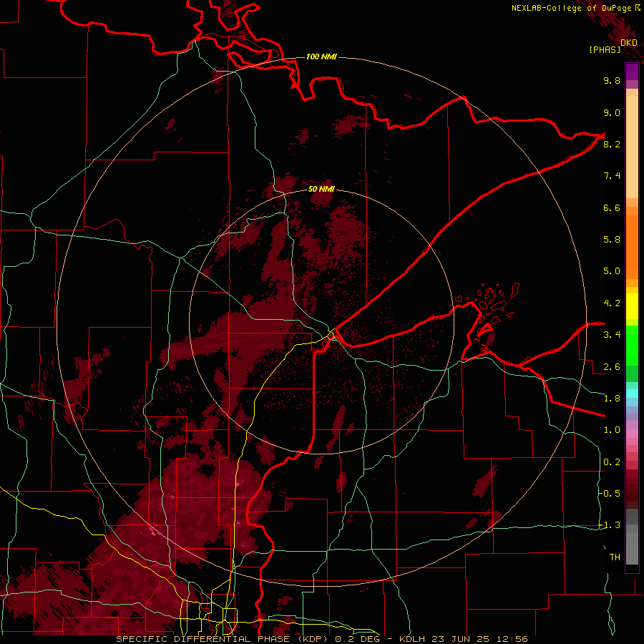Screen dimensions: 644x644
Task: Click the [PHAS] unit label
Action: click(605, 49)
